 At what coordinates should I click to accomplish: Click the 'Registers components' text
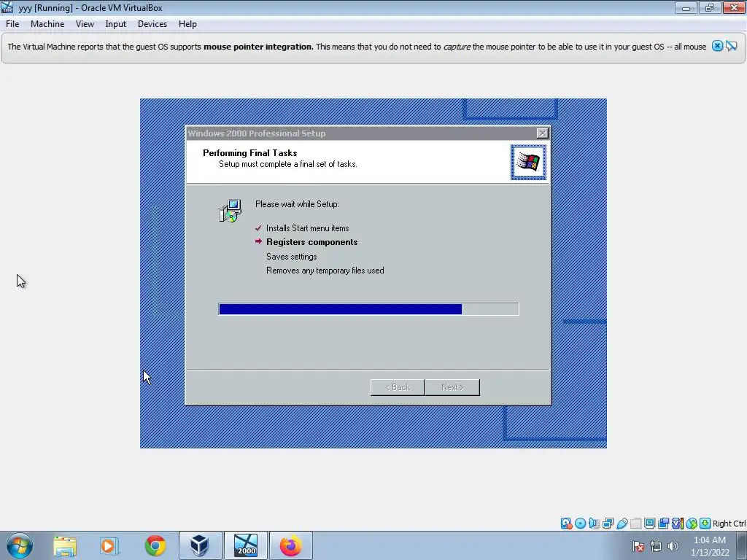click(x=311, y=242)
